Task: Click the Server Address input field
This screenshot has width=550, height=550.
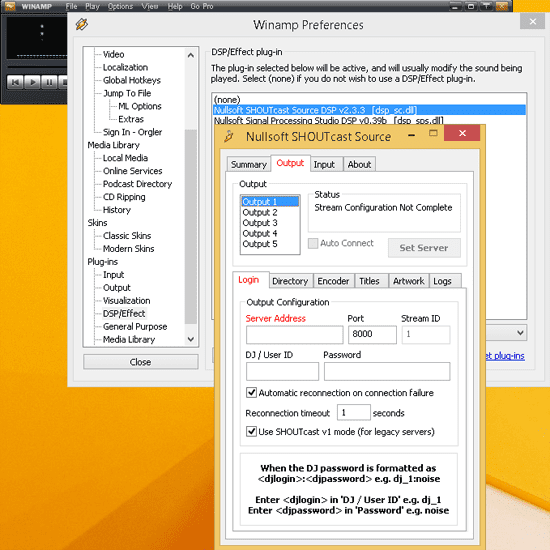Action: 295,335
